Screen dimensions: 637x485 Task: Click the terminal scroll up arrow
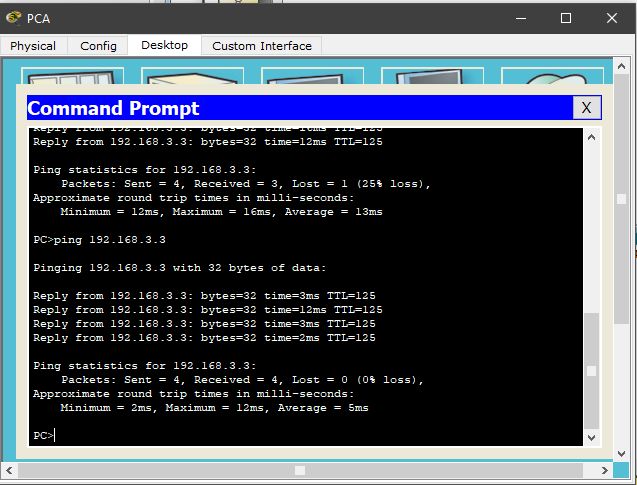point(592,138)
